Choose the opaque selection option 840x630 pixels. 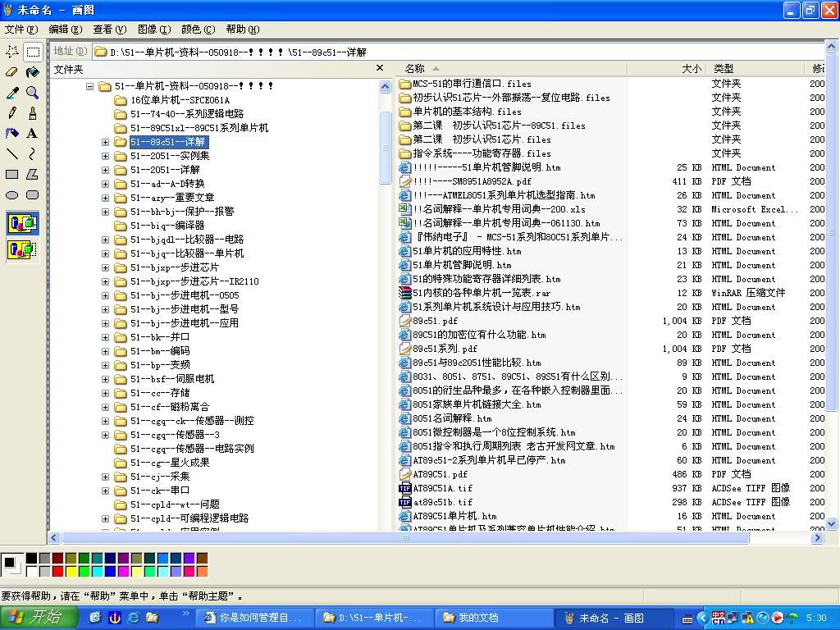click(x=22, y=223)
